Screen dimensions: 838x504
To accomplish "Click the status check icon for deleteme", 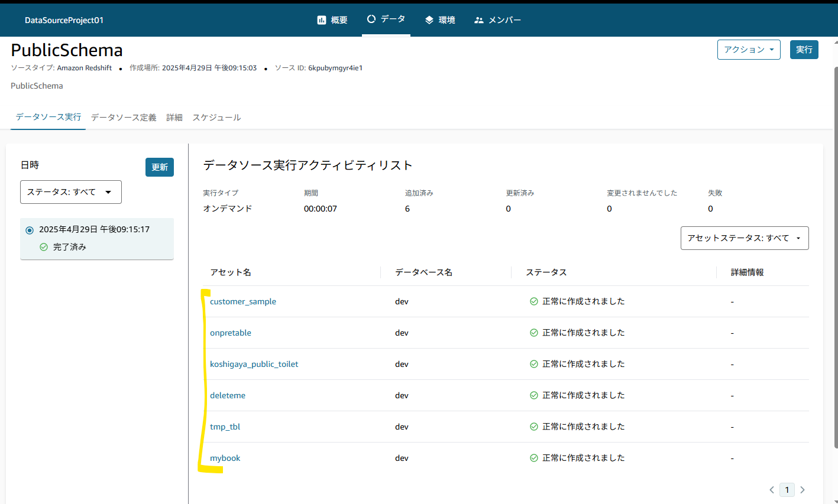I will [534, 395].
